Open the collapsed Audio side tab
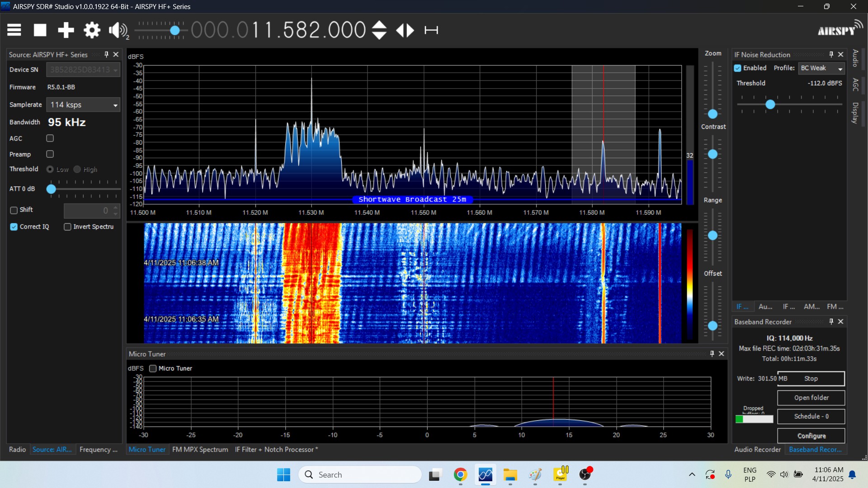The height and width of the screenshot is (488, 868). (x=855, y=58)
